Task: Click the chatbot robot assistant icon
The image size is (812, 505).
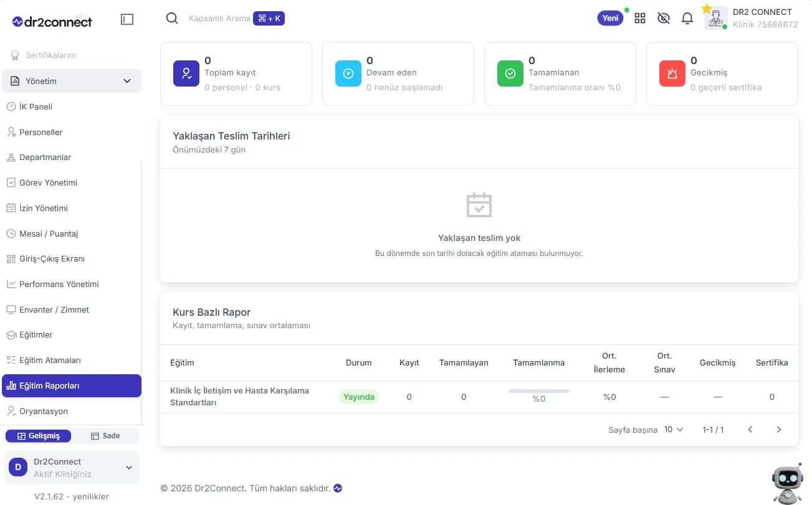Action: tap(787, 484)
